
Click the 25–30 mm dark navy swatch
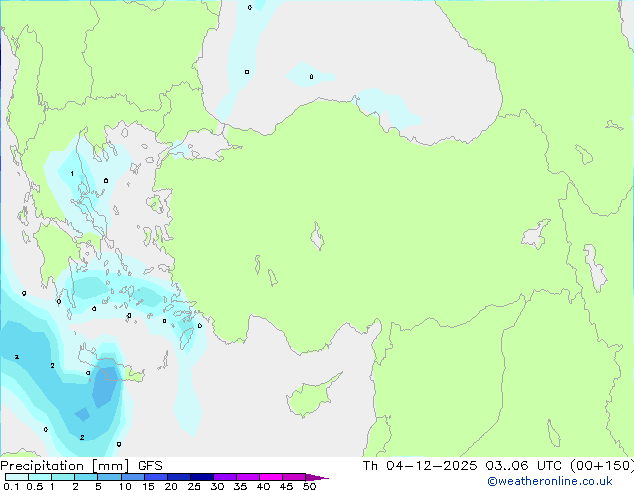point(201,477)
